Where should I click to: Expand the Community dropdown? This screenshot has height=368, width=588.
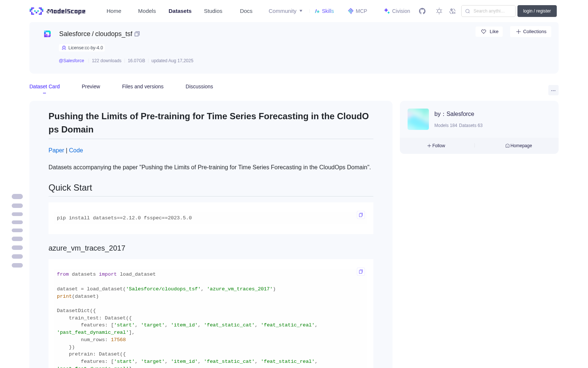pos(286,11)
